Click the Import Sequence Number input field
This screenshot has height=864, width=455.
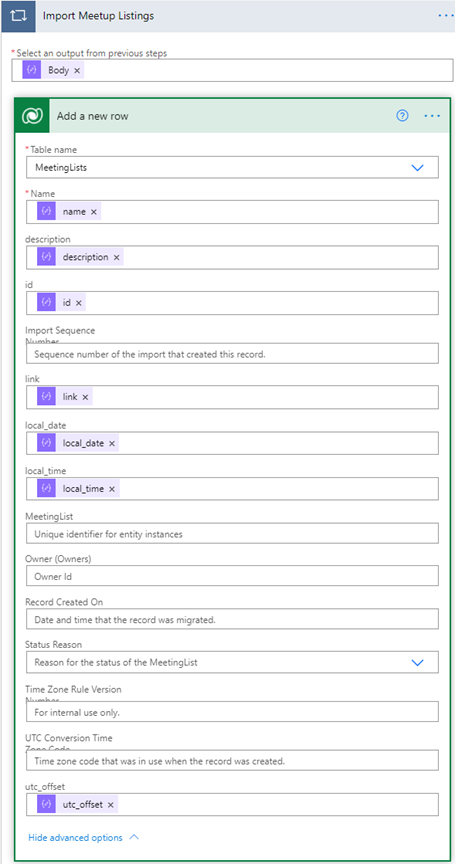[232, 354]
